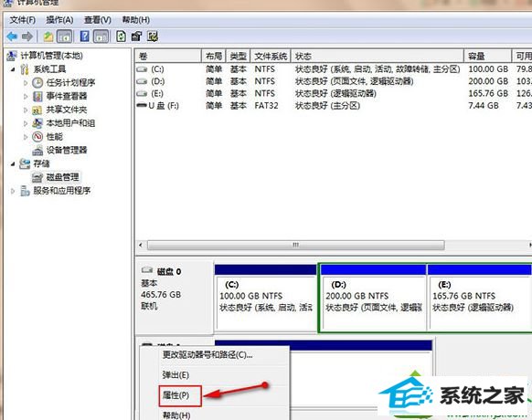Click the Properties toolbar icon

click(x=136, y=37)
